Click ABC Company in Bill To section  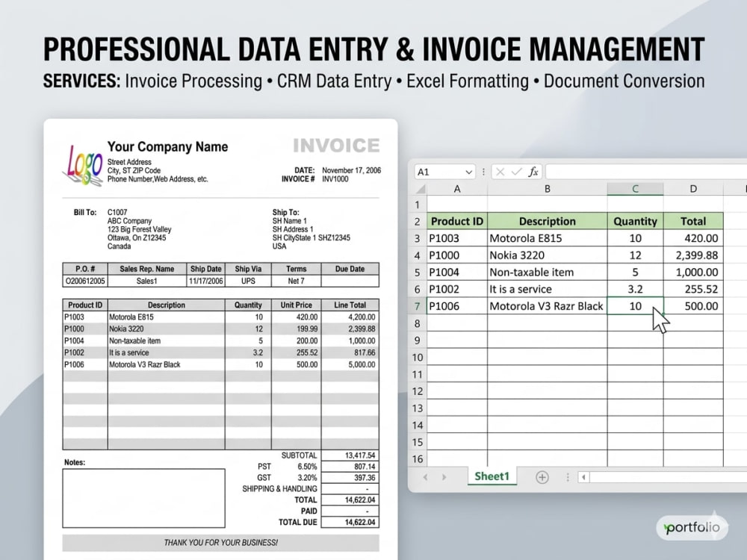[129, 221]
